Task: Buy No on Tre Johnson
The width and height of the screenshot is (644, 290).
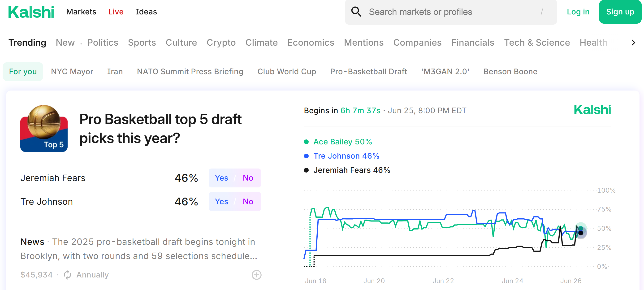Action: click(x=248, y=202)
